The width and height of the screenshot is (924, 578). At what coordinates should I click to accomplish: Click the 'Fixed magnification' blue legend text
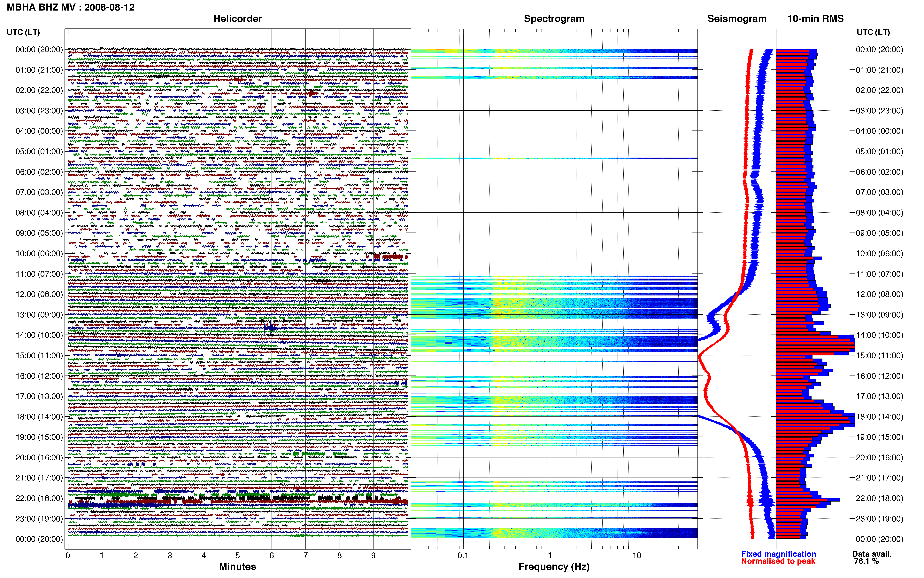coord(778,554)
